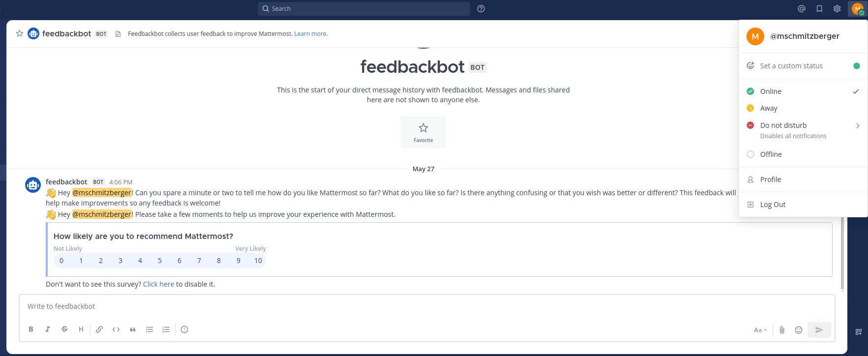The width and height of the screenshot is (868, 356).
Task: Click first @mschmitzberger mention
Action: pos(102,193)
